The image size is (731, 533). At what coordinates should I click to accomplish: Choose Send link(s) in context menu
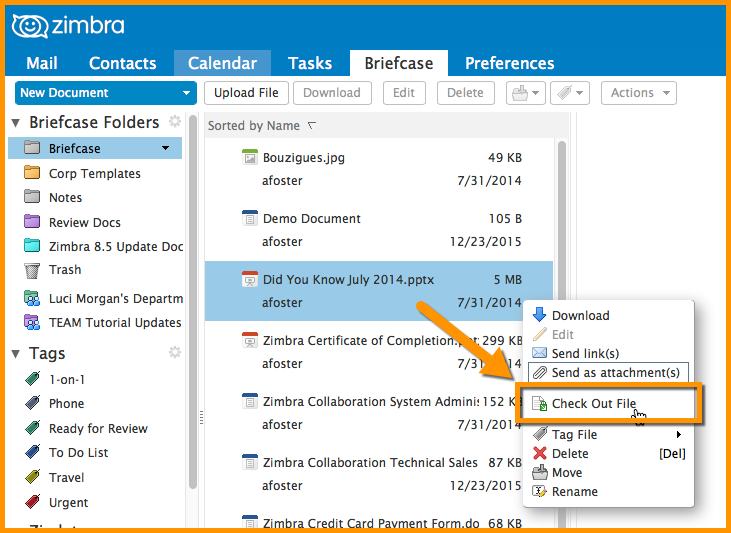(608, 353)
